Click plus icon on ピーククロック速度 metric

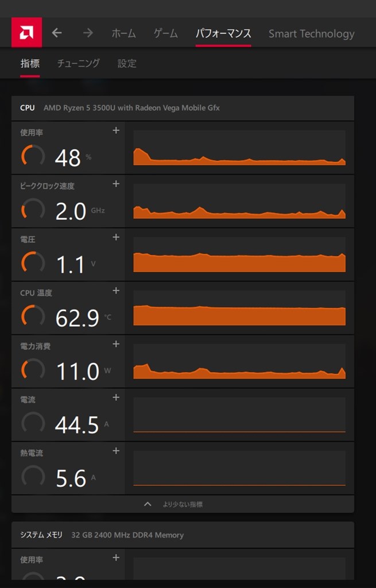(116, 184)
